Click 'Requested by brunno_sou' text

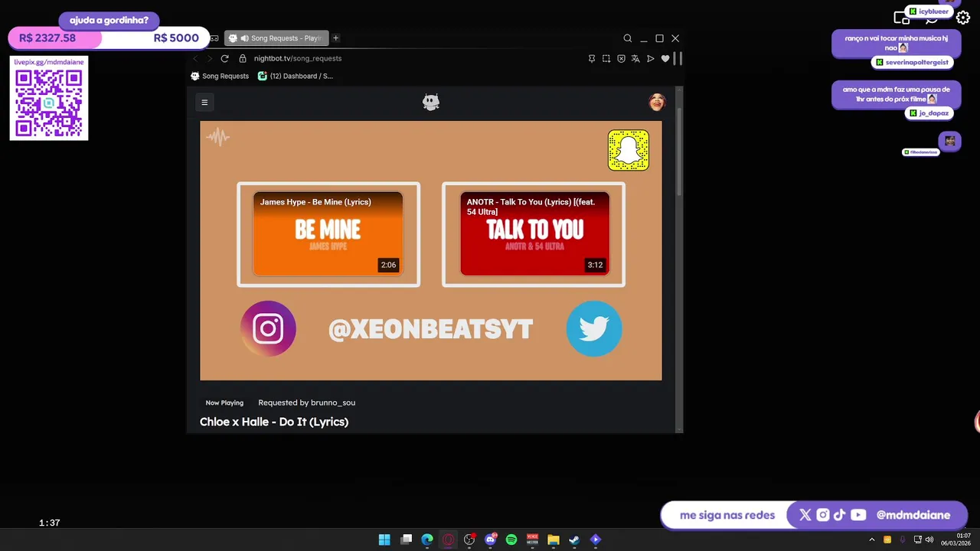(x=306, y=403)
